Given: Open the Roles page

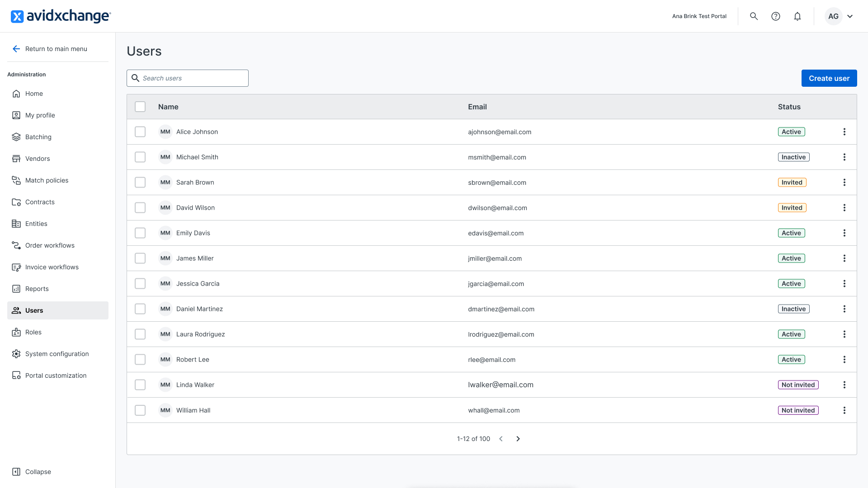Looking at the screenshot, I should [58, 332].
